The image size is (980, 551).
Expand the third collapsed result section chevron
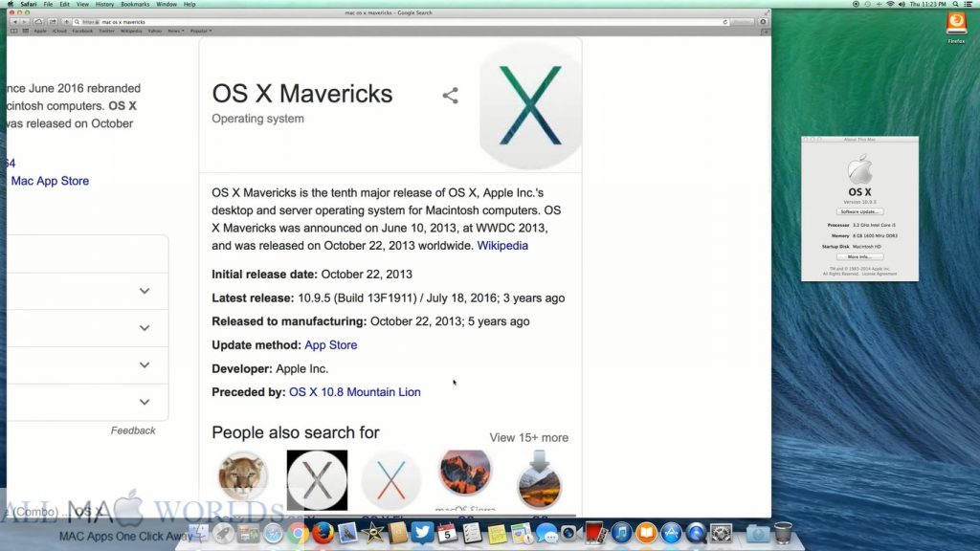(x=145, y=364)
